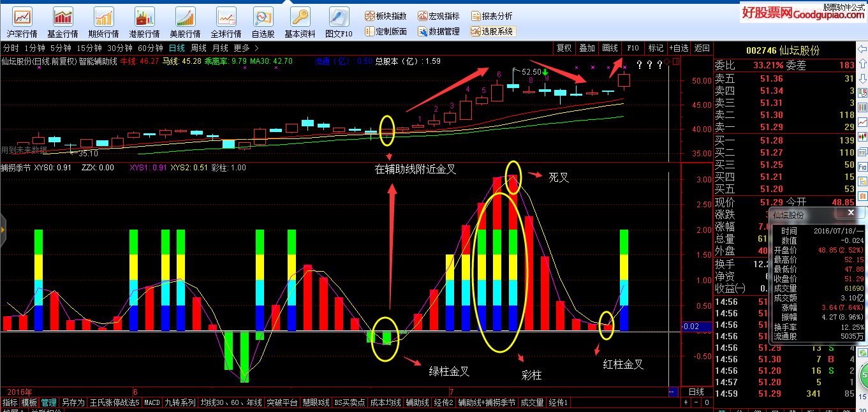Select the 周线 weekly period

pos(199,48)
